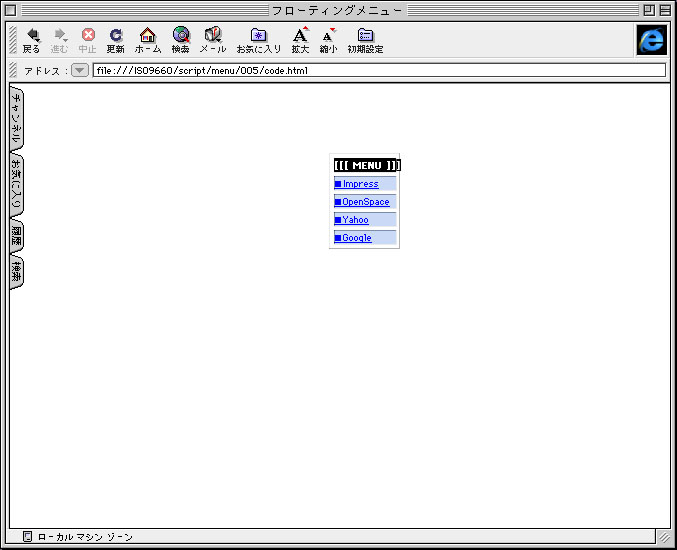Follow the Impress link in menu
This screenshot has height=550, width=677.
click(357, 184)
